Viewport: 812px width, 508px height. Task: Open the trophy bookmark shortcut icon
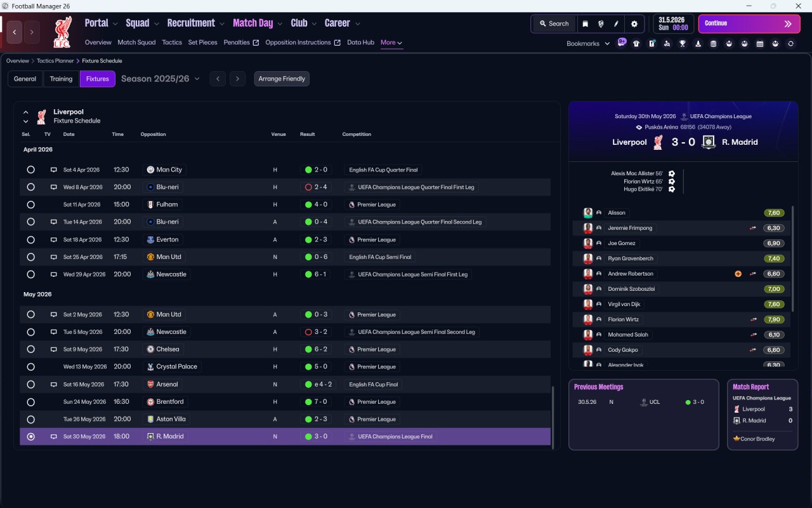(683, 44)
